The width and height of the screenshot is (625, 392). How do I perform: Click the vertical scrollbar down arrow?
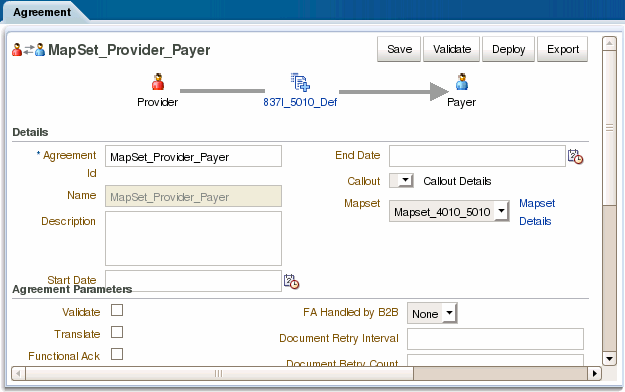pos(609,359)
